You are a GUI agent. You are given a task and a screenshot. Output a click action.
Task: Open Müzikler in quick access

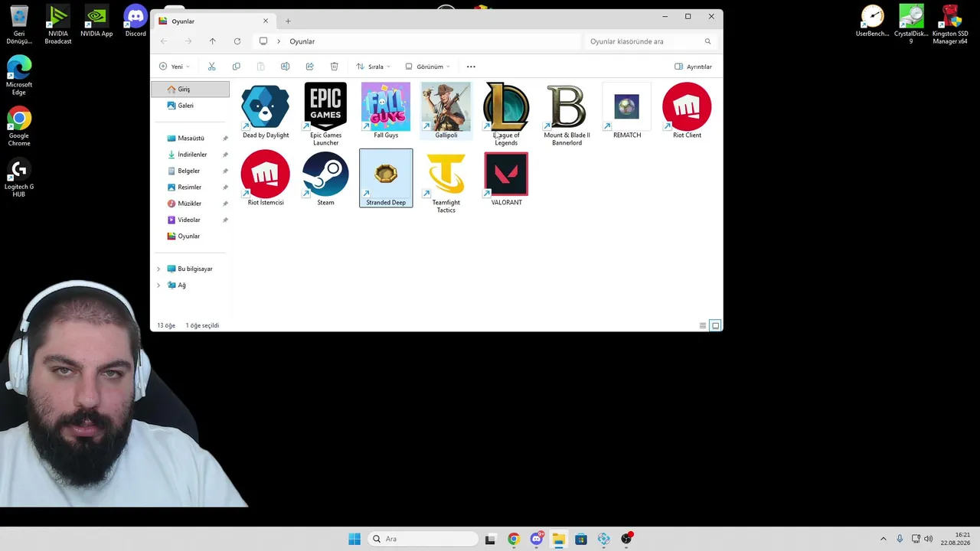point(190,204)
